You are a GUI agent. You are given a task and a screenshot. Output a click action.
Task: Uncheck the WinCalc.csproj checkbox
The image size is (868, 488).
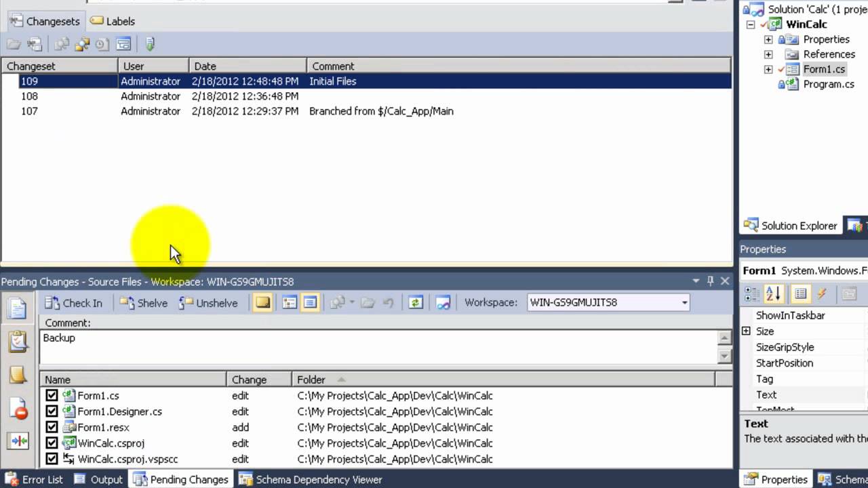pyautogui.click(x=52, y=443)
